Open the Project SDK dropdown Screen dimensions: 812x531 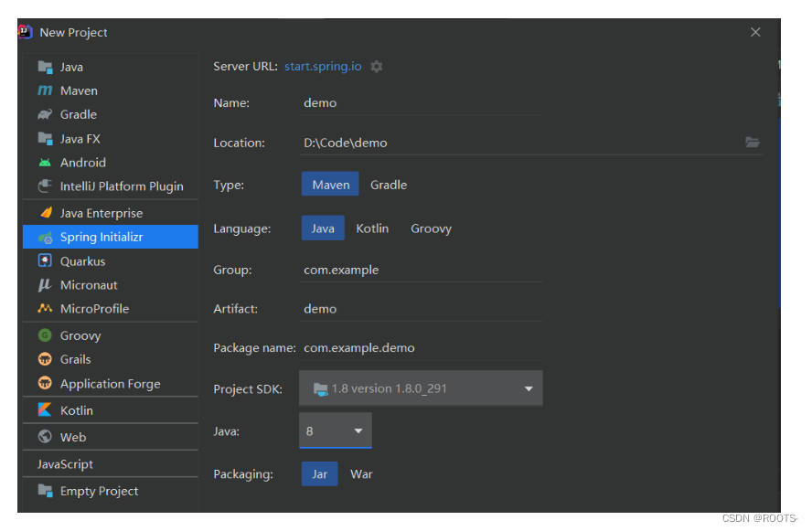tap(421, 388)
